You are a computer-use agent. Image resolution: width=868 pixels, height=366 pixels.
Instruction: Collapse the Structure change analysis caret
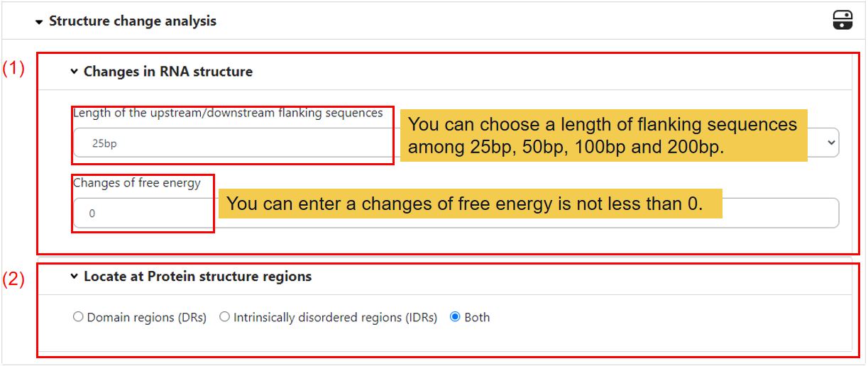(x=39, y=22)
